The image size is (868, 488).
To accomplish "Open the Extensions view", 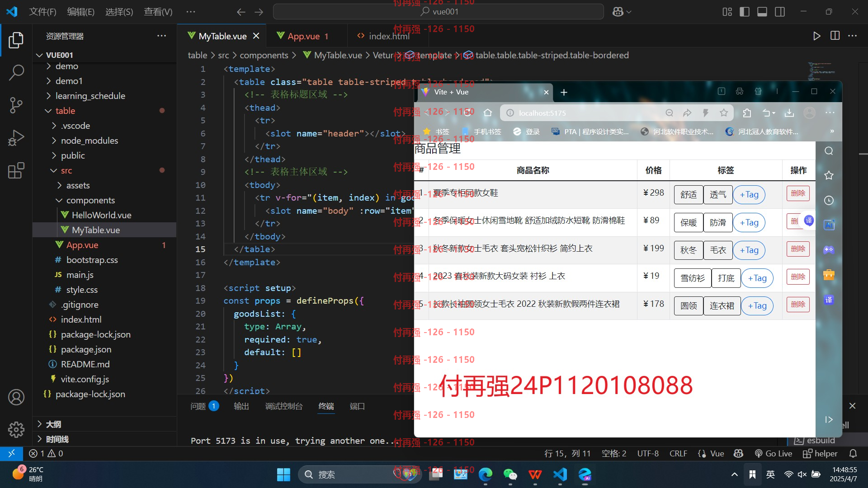I will (x=16, y=171).
